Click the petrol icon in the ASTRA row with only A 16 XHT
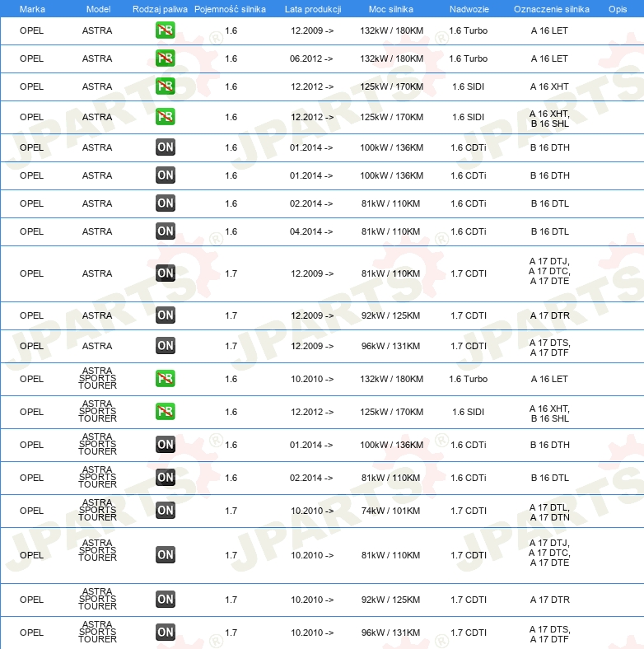 click(166, 86)
